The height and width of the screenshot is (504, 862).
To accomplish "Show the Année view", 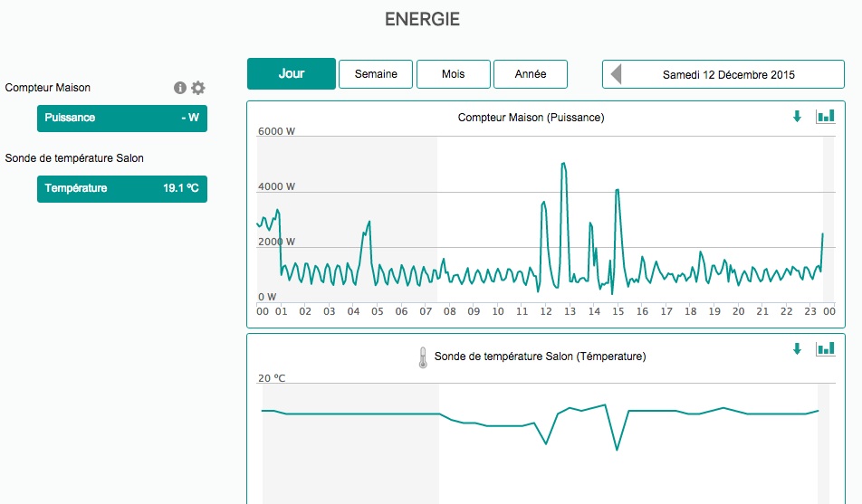I will [531, 74].
